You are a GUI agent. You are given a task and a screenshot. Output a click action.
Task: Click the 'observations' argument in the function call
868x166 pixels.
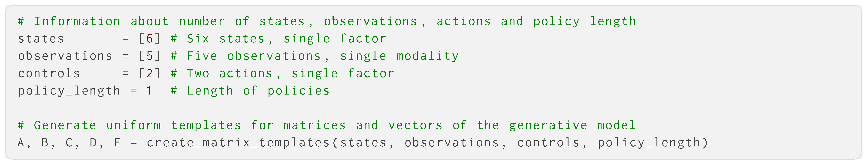click(451, 143)
